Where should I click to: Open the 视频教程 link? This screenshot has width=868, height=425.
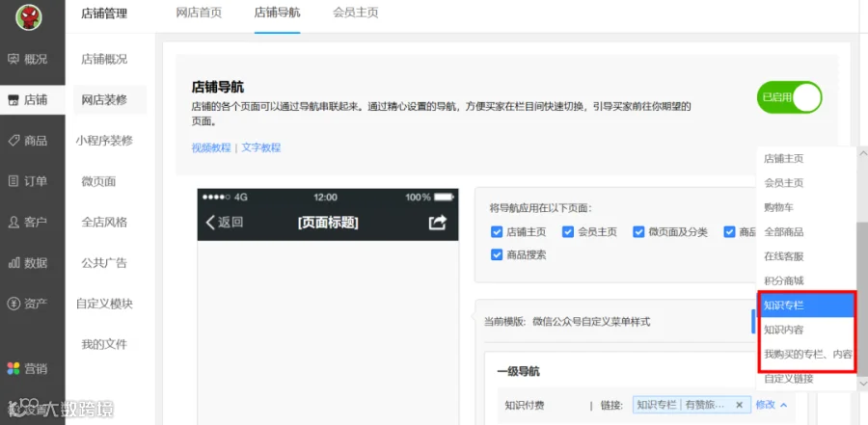point(211,147)
